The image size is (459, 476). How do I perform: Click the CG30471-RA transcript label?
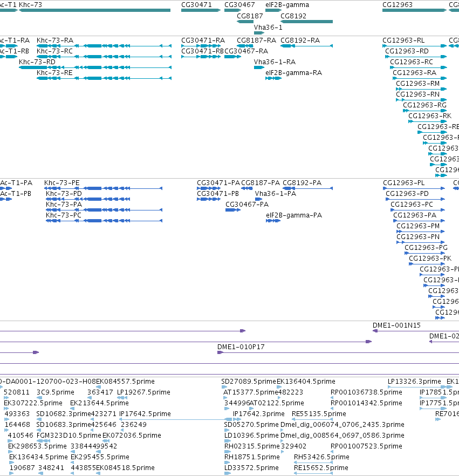(203, 40)
